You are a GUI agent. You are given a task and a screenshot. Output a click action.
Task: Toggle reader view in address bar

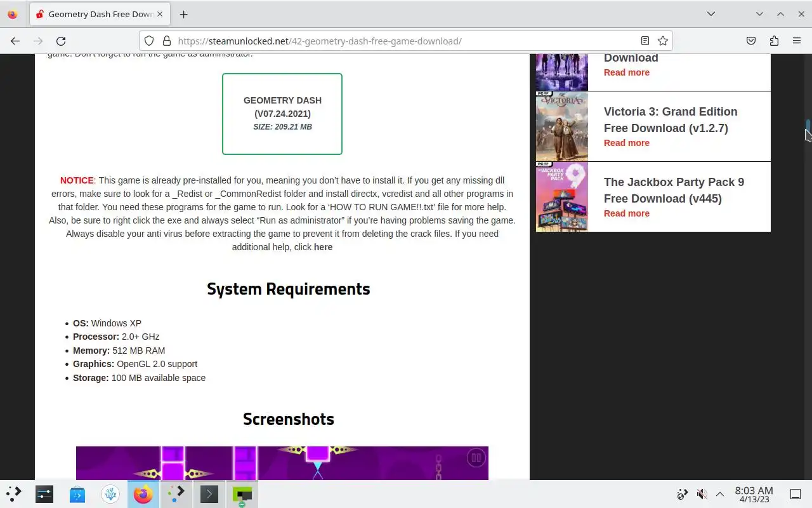click(645, 41)
